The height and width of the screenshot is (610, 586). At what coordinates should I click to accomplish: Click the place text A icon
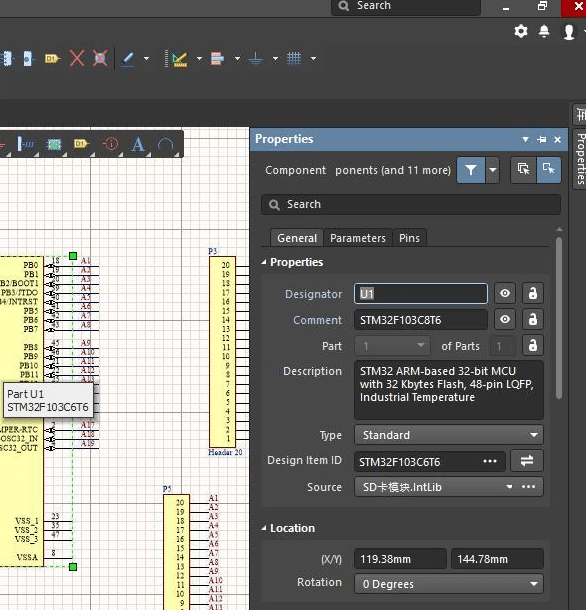click(x=138, y=144)
